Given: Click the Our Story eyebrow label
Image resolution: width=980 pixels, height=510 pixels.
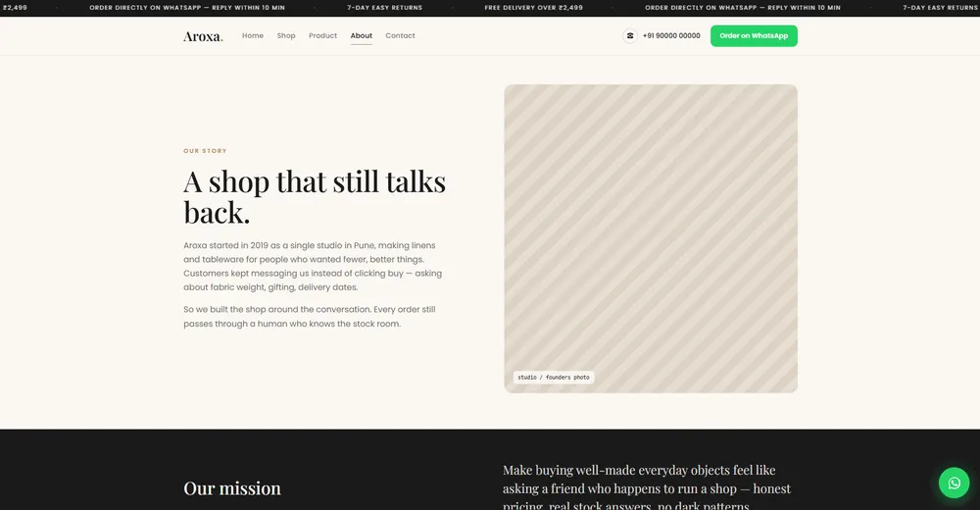Looking at the screenshot, I should (205, 151).
